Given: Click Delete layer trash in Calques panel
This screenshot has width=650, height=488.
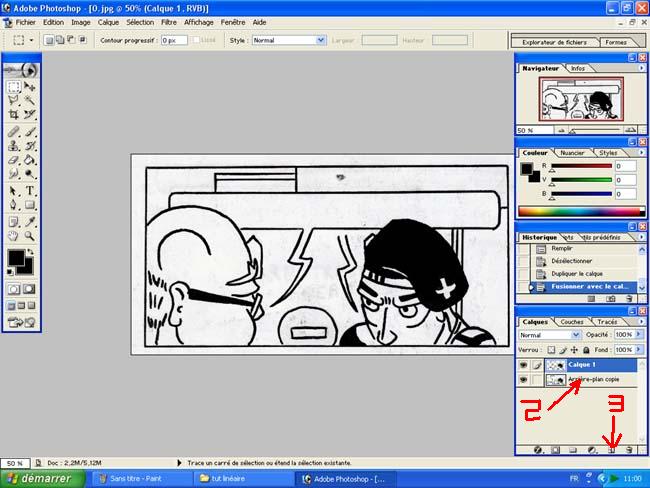Looking at the screenshot, I should click(629, 450).
